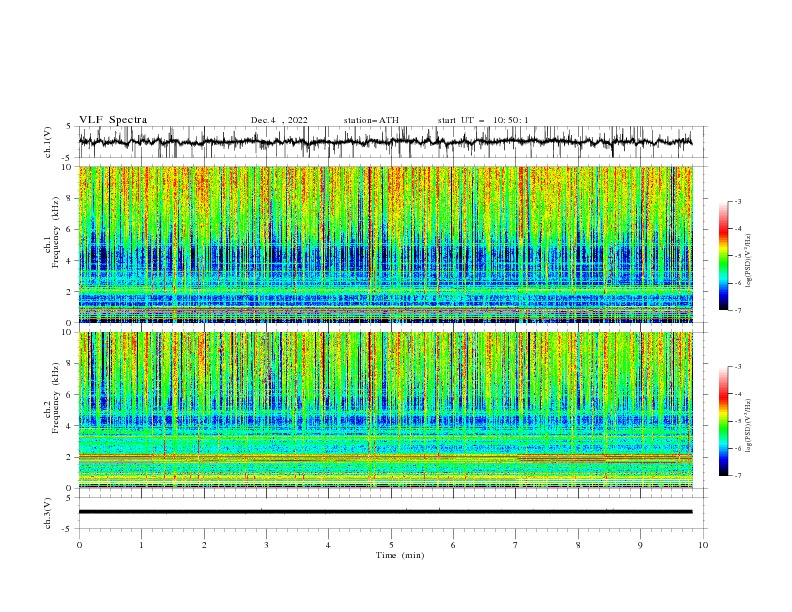Click the "9" tick on the time axis
The height and width of the screenshot is (612, 792).
(640, 545)
